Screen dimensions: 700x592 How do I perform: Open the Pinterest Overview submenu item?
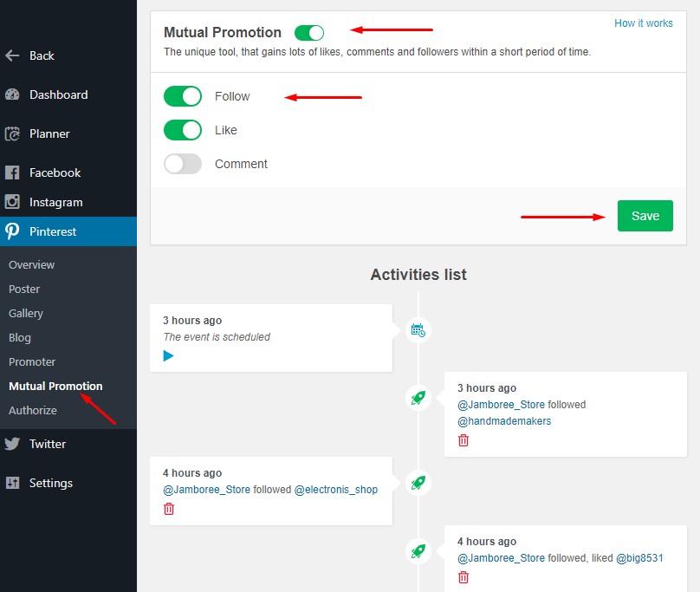coord(32,264)
